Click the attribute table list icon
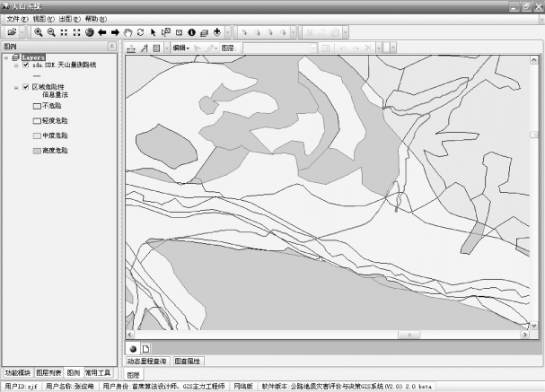 point(157,48)
